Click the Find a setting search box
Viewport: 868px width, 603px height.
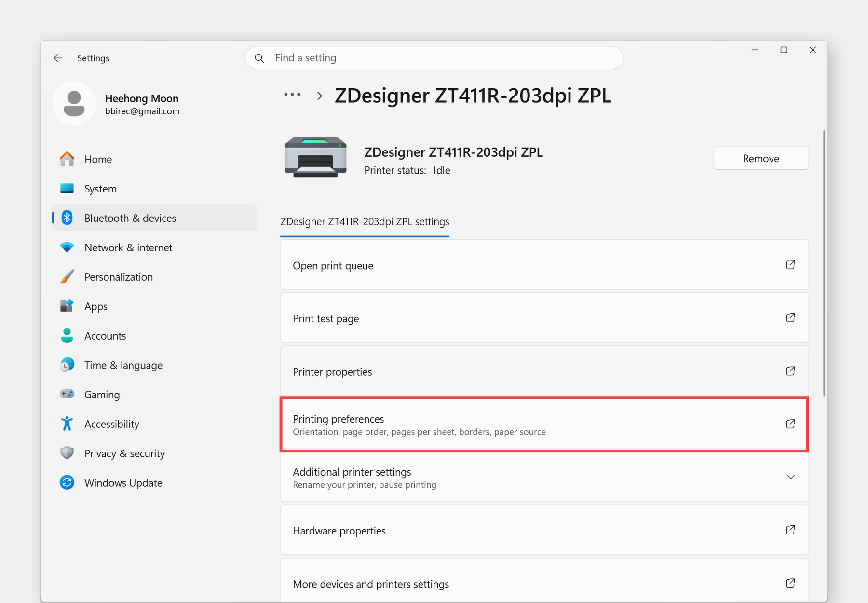click(434, 58)
